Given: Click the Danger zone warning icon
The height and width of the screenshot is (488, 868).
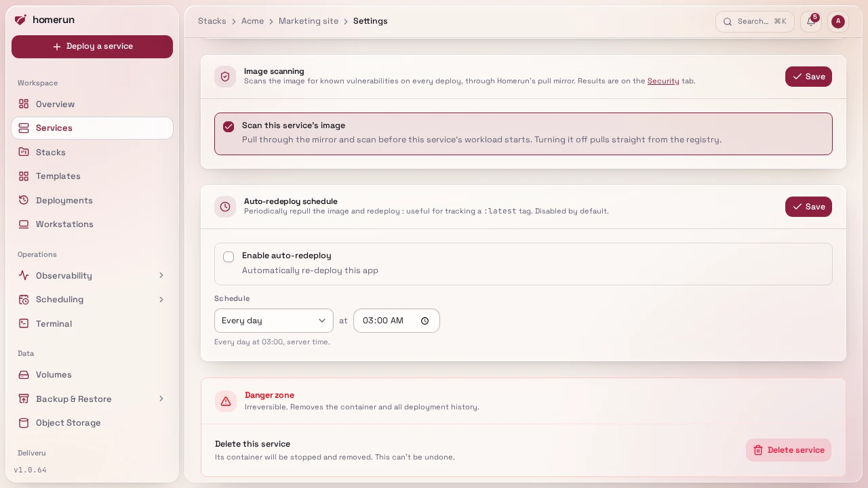Looking at the screenshot, I should [225, 401].
